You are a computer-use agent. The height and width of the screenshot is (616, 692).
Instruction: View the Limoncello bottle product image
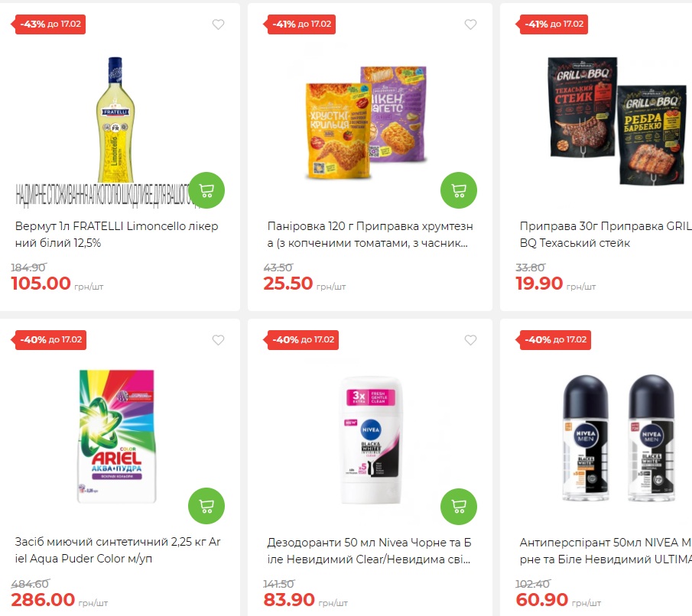pos(115,119)
